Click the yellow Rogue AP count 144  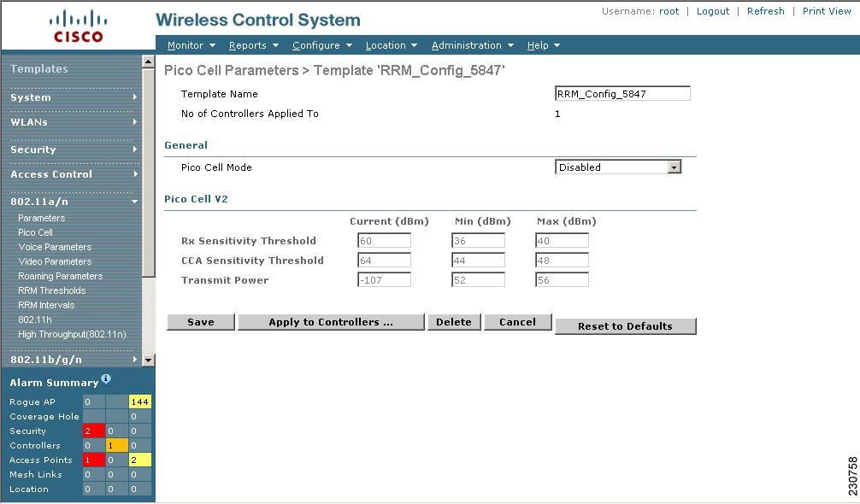pos(140,401)
